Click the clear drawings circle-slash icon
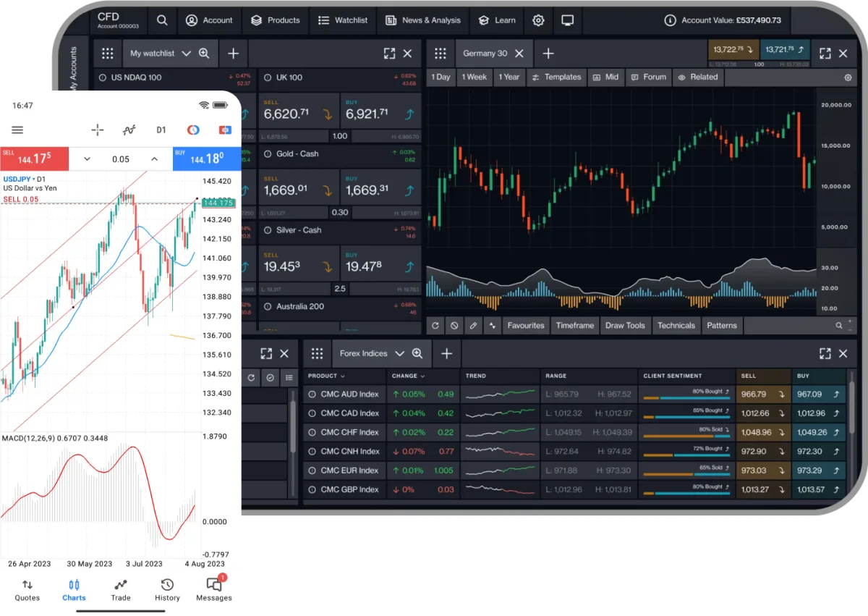Viewport: 868px width, 616px height. click(454, 326)
